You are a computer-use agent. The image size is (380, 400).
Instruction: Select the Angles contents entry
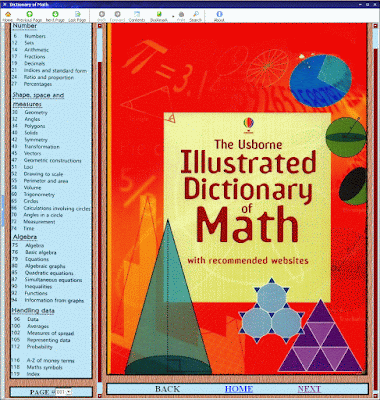click(x=32, y=119)
